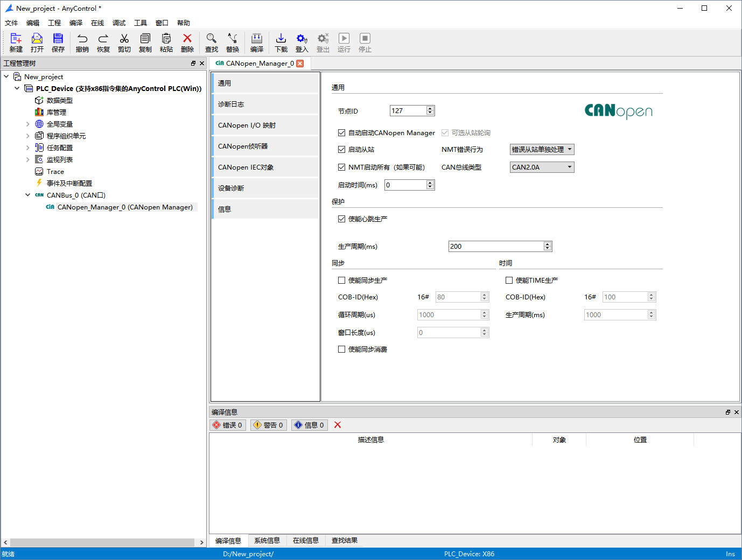Open 库管理 in the project tree
Image resolution: width=742 pixels, height=560 pixels.
tap(57, 112)
